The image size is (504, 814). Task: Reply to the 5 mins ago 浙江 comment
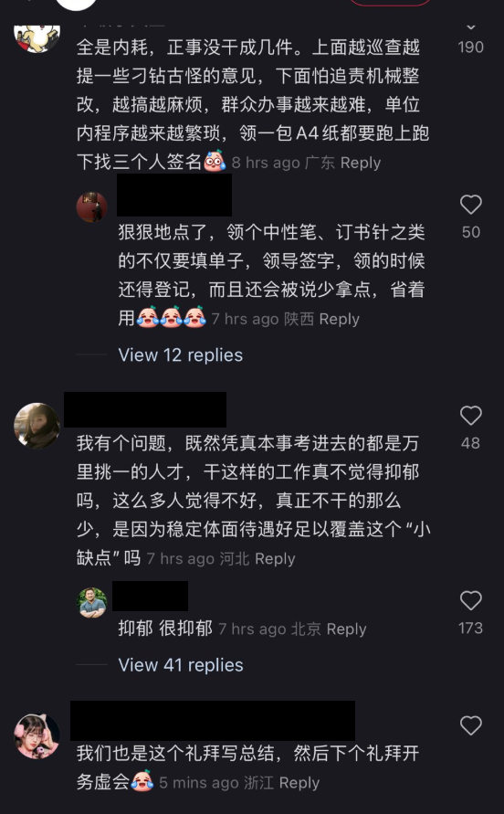coord(299,783)
